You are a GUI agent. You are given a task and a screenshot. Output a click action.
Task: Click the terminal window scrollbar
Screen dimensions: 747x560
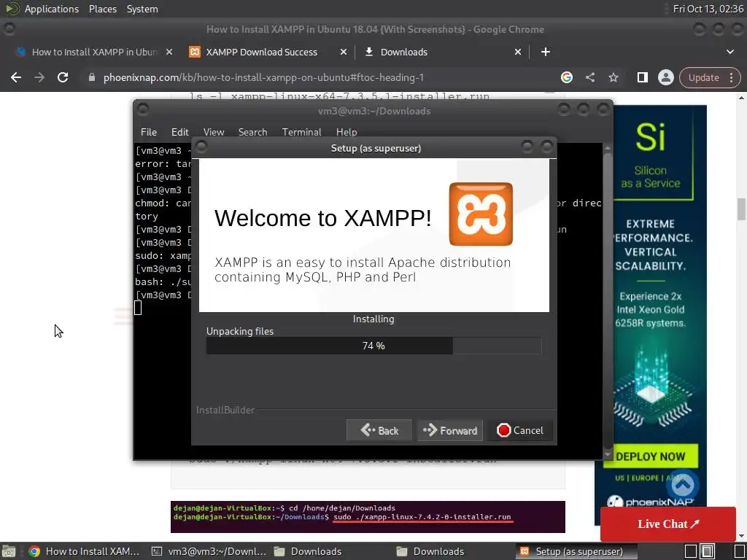tap(608, 301)
